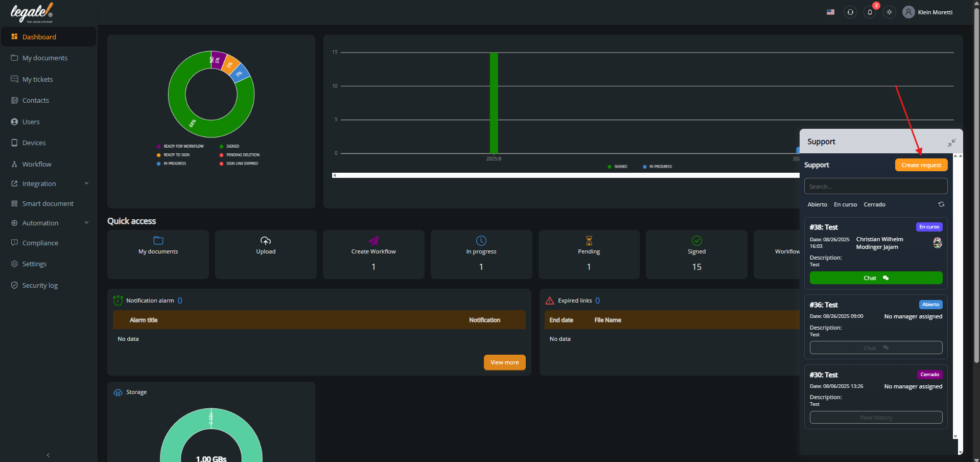
Task: Click the legale logo
Action: (x=32, y=13)
